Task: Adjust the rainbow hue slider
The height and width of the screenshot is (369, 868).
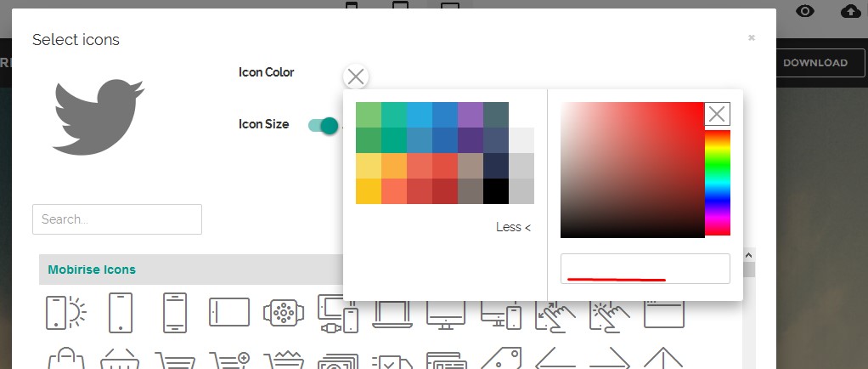Action: 718,182
